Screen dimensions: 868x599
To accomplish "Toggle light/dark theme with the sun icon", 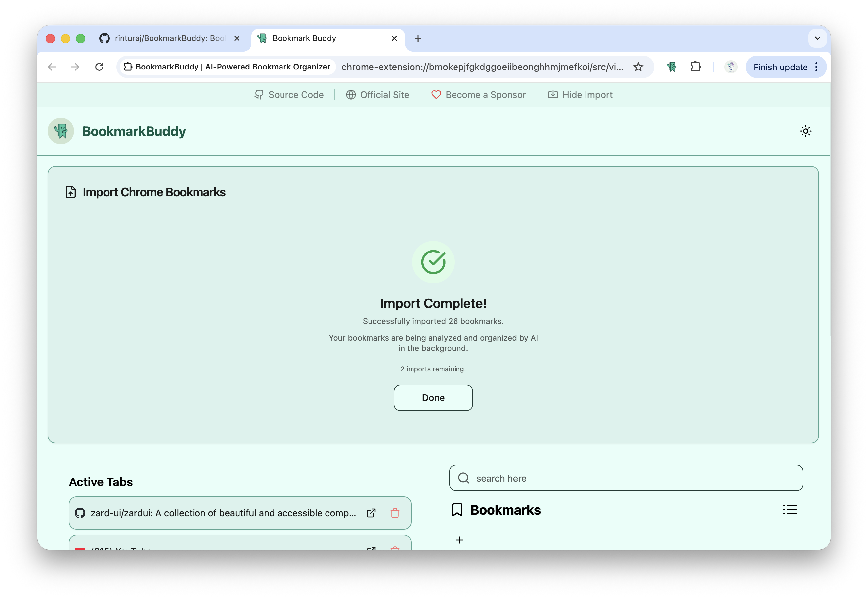I will pyautogui.click(x=806, y=131).
